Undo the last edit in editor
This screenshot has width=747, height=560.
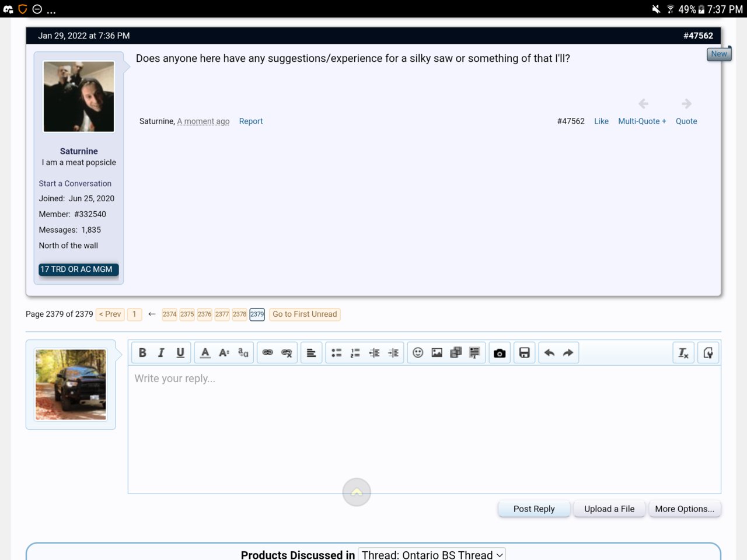pyautogui.click(x=549, y=353)
